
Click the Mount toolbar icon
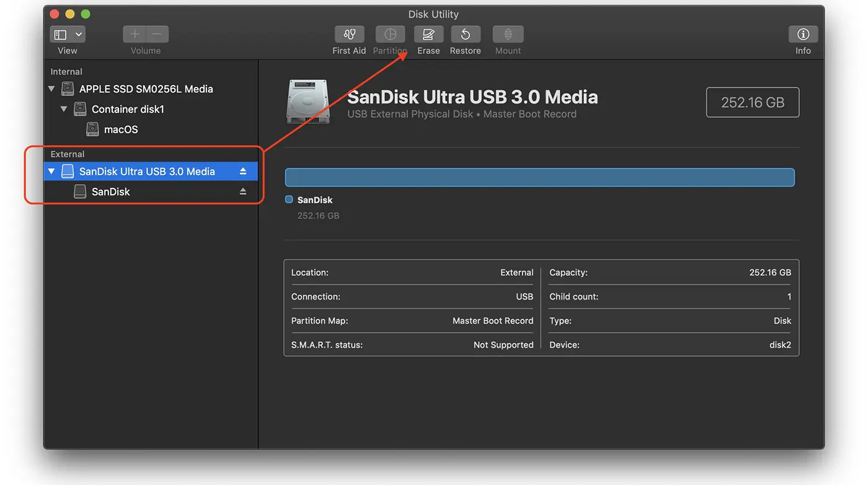point(508,34)
